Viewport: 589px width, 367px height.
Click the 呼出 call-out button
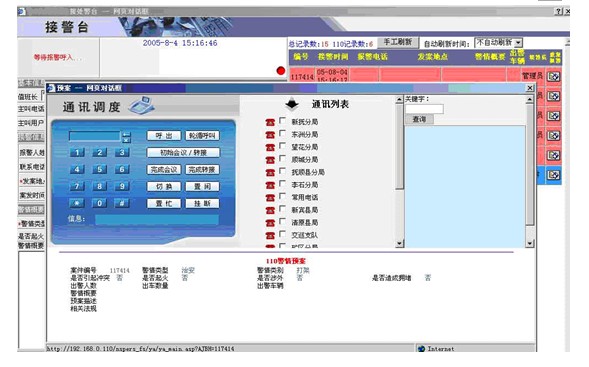click(x=164, y=136)
